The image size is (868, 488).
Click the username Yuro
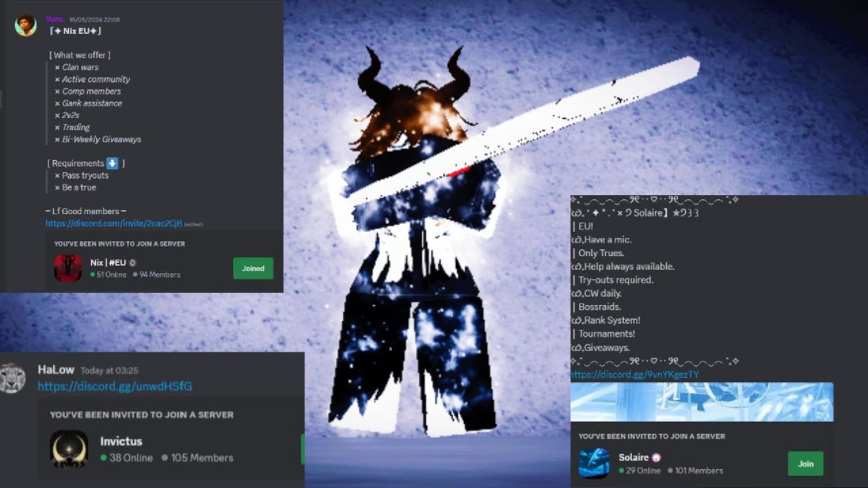pyautogui.click(x=54, y=19)
